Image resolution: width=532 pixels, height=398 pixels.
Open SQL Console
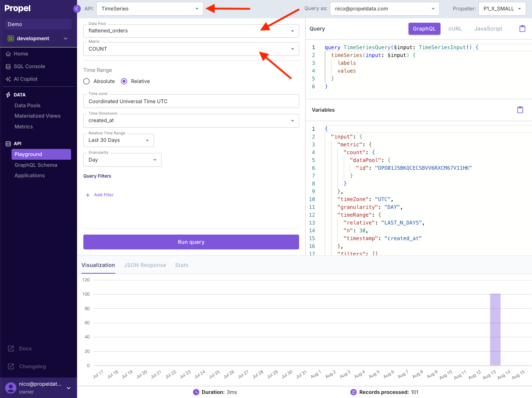pyautogui.click(x=29, y=67)
